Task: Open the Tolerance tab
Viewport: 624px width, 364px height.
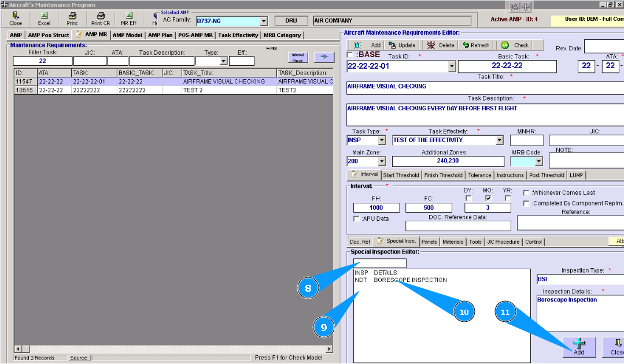Action: 479,175
